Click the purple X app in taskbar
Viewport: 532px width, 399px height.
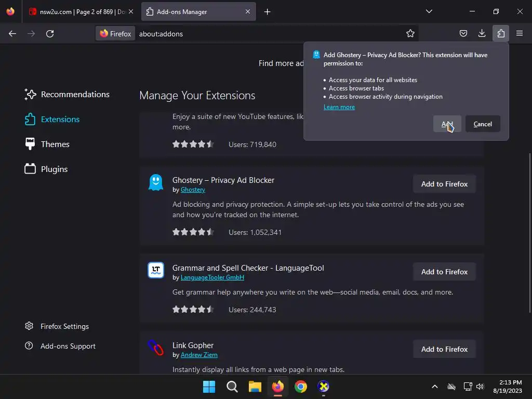323,387
